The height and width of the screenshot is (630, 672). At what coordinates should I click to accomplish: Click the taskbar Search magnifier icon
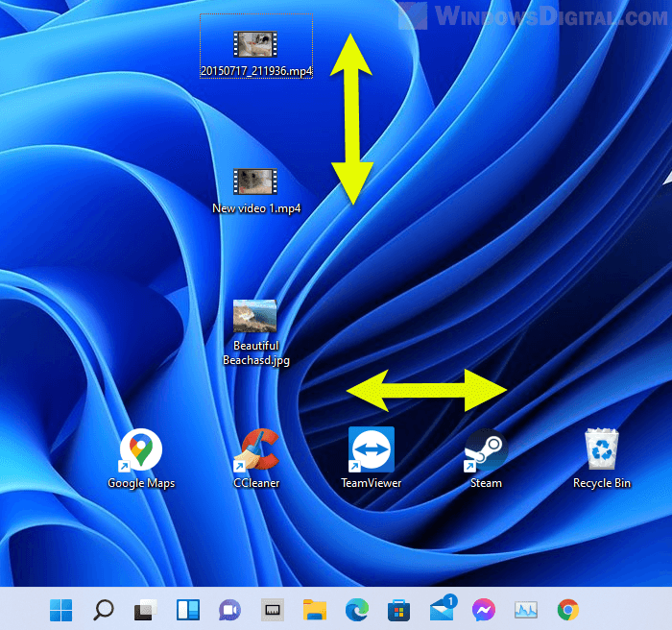(103, 610)
